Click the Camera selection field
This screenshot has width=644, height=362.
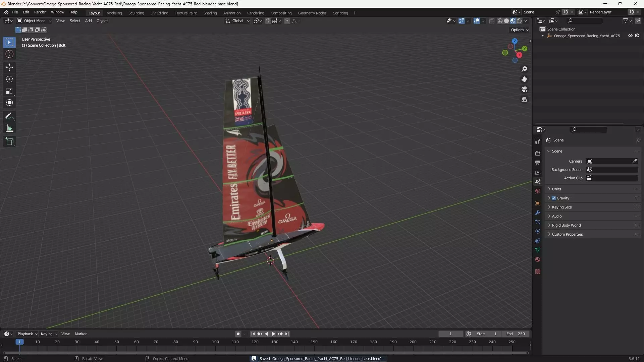(x=612, y=161)
